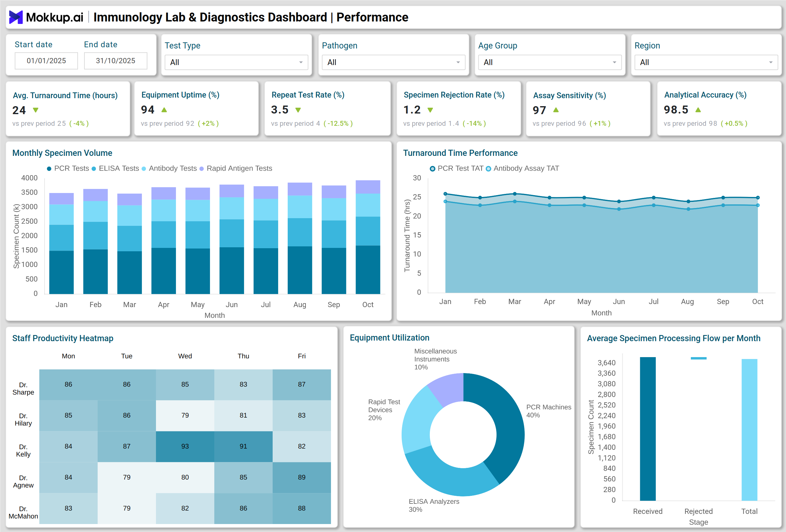Viewport: 786px width, 532px height.
Task: Click the Mon column header in heatmap
Action: click(68, 356)
